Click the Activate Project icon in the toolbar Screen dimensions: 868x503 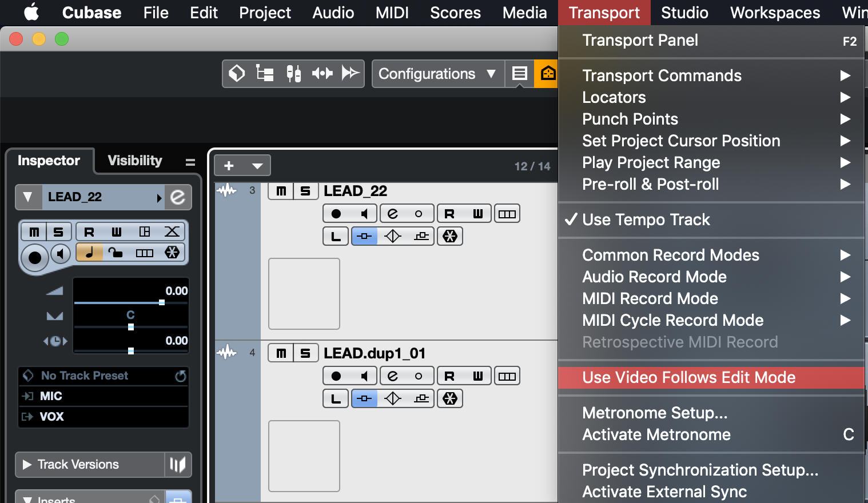tap(237, 73)
